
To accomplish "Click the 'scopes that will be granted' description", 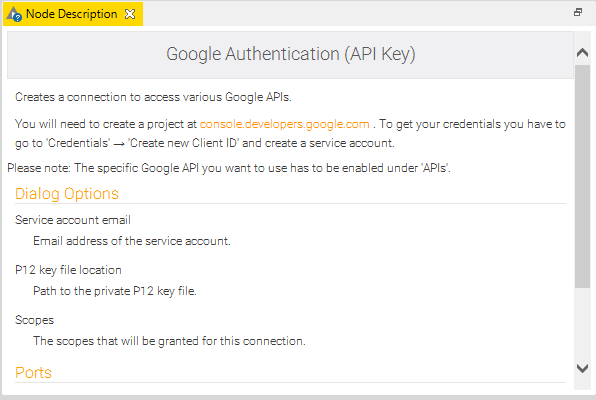I will (169, 341).
